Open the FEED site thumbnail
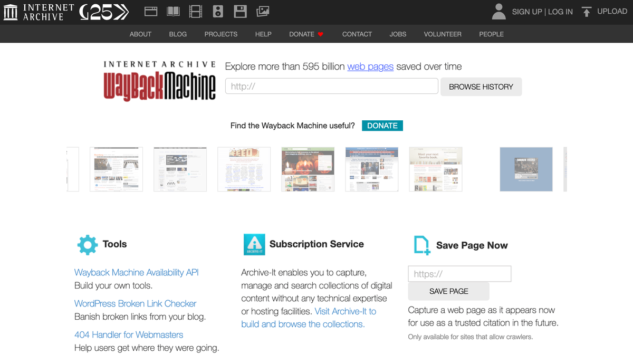Viewport: 633px width, 364px height. pyautogui.click(x=244, y=169)
